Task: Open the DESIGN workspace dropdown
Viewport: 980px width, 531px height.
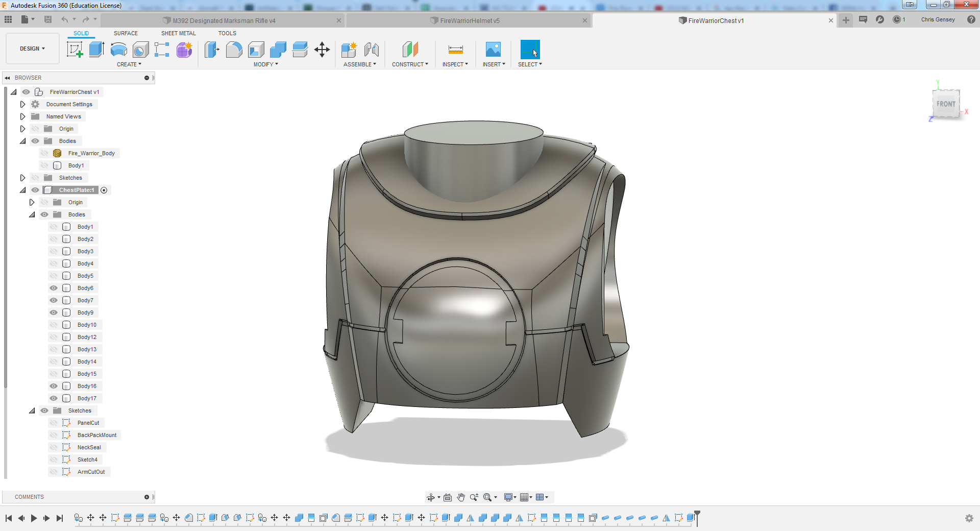Action: pos(33,49)
